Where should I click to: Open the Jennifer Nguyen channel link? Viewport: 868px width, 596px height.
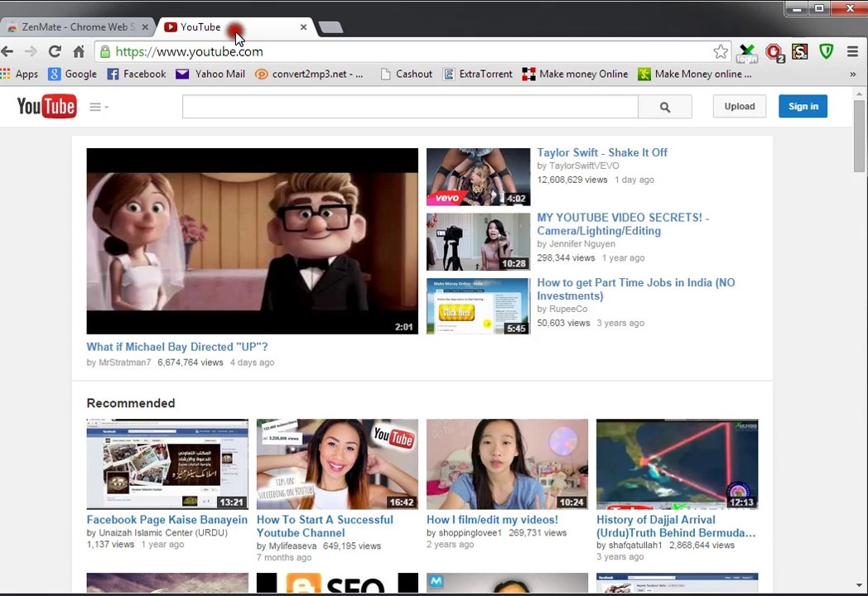coord(581,244)
